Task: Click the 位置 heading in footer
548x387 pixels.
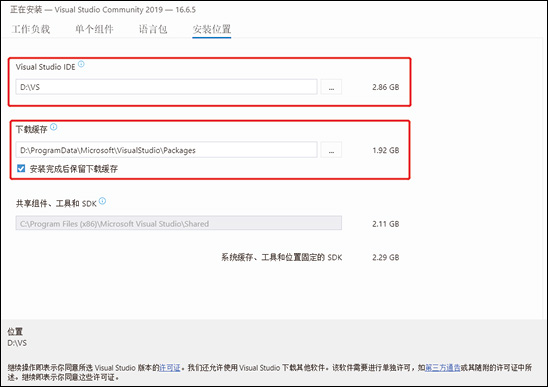Action: tap(15, 331)
